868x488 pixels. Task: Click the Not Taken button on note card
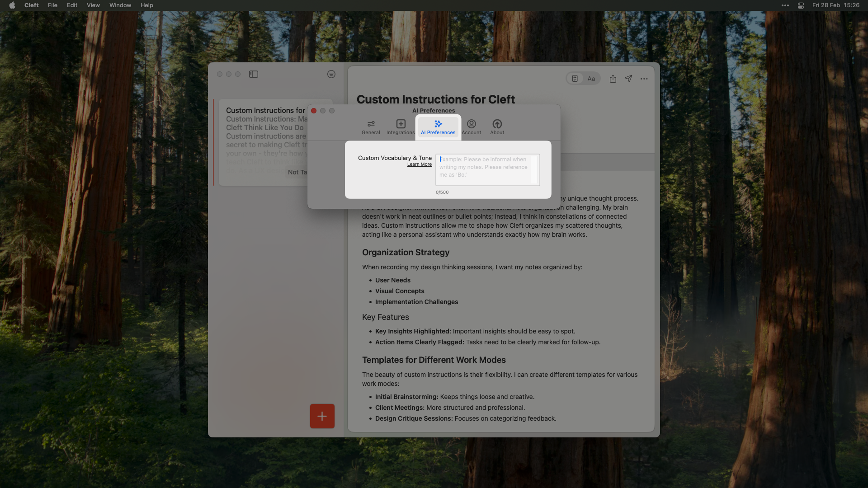(298, 172)
